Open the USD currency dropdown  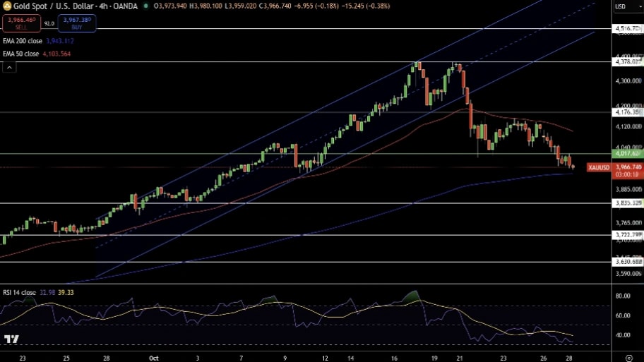pos(621,6)
